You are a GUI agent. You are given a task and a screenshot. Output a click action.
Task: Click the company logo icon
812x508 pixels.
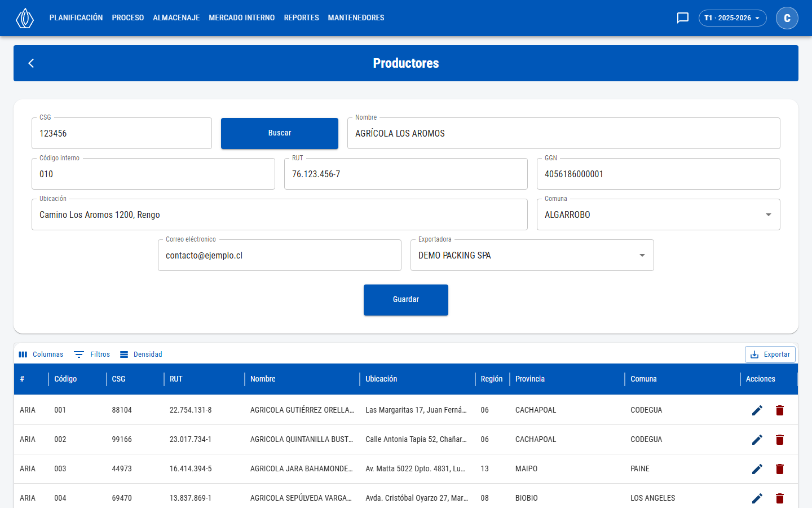click(25, 18)
